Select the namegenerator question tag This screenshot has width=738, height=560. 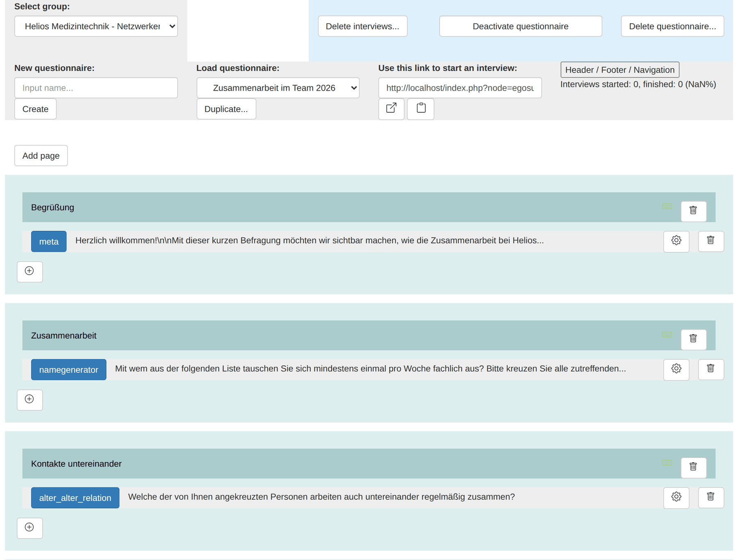[x=68, y=370]
